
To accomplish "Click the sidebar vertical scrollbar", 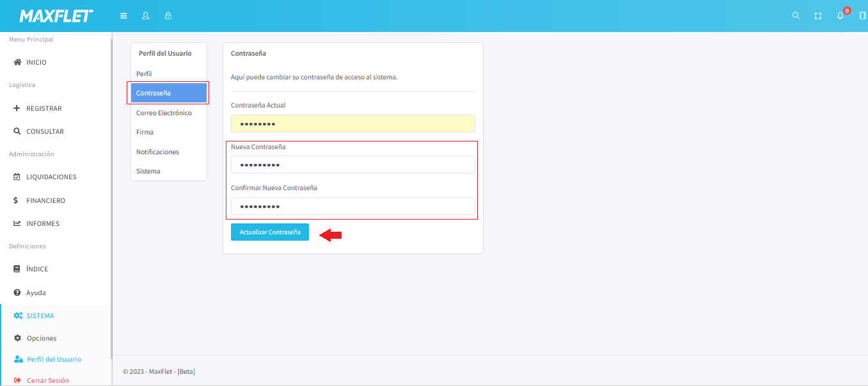I will click(x=112, y=192).
